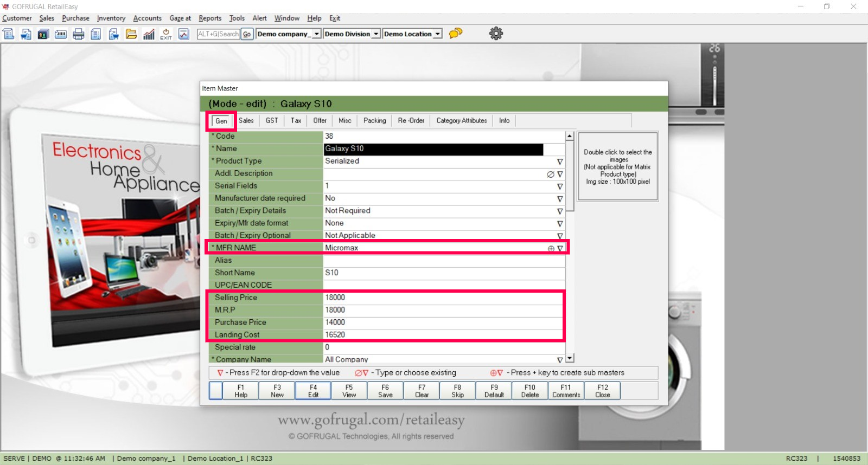Viewport: 868px width, 465px height.
Task: Open the Tools menu
Action: click(237, 18)
